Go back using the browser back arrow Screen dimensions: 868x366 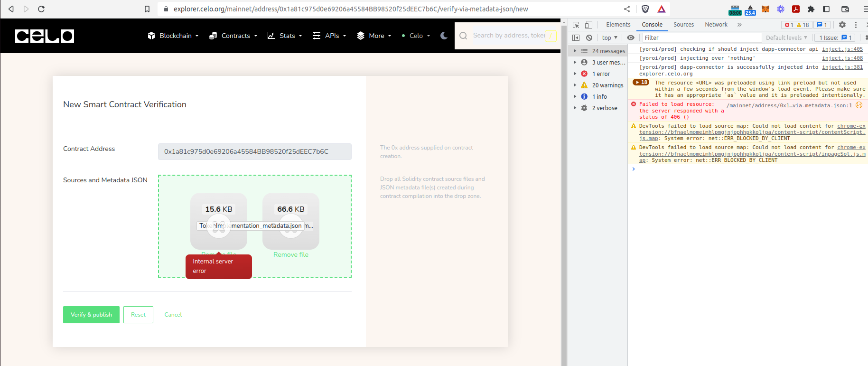tap(11, 9)
